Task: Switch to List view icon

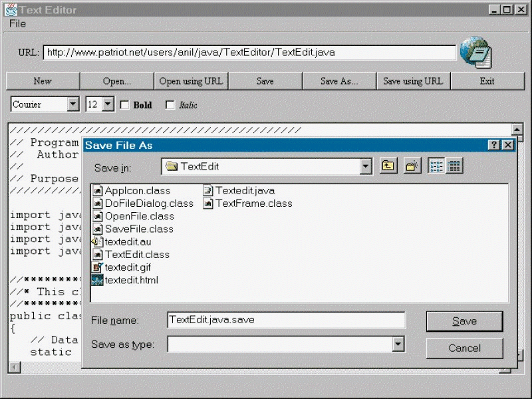Action: (437, 166)
